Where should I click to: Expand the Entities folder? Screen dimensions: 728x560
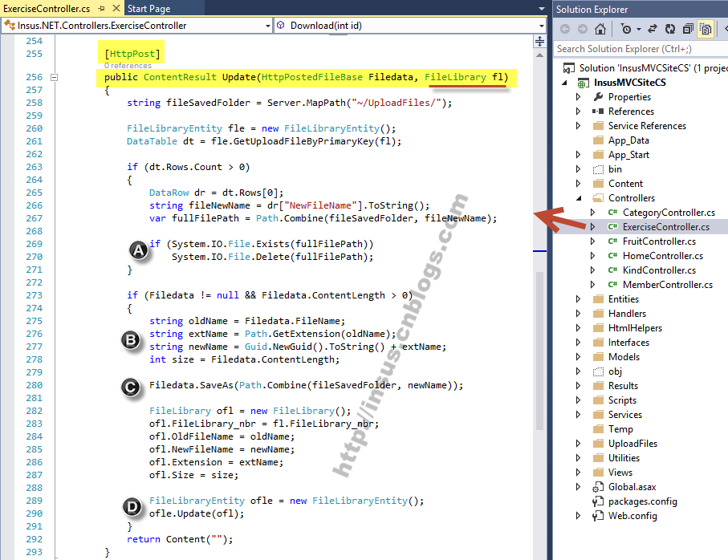pos(579,299)
